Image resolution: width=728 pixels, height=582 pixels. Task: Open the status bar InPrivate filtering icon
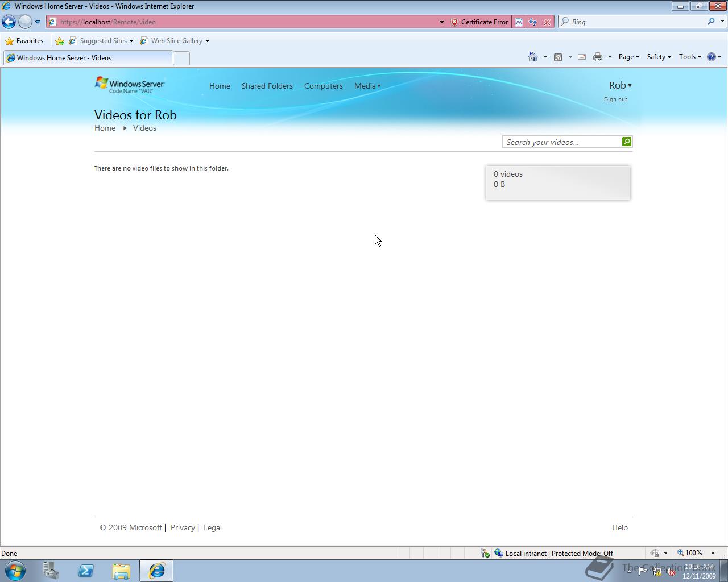655,553
